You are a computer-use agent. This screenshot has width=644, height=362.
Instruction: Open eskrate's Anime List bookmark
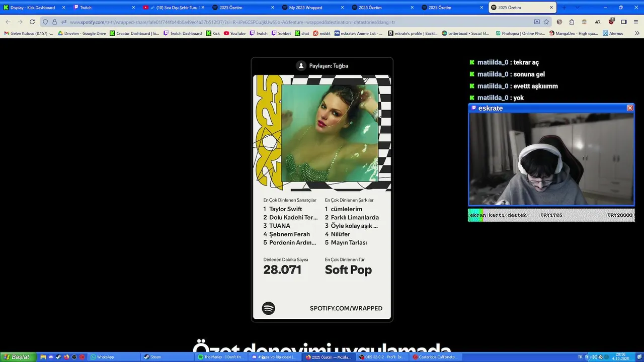[x=359, y=33]
